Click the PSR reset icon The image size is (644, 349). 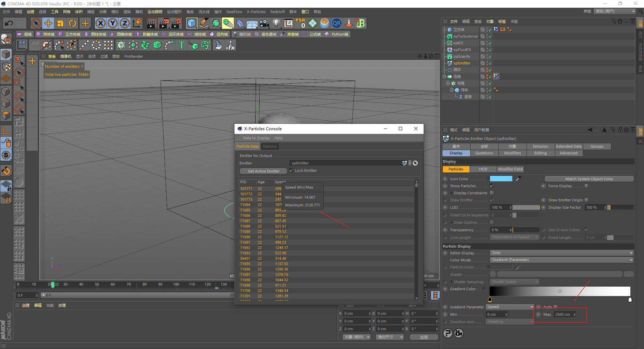pyautogui.click(x=300, y=23)
